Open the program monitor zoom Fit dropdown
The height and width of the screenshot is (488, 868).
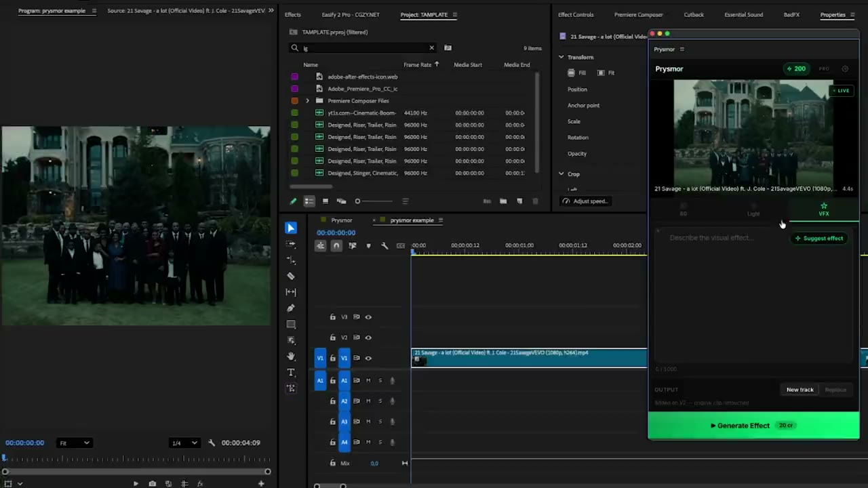tap(74, 443)
